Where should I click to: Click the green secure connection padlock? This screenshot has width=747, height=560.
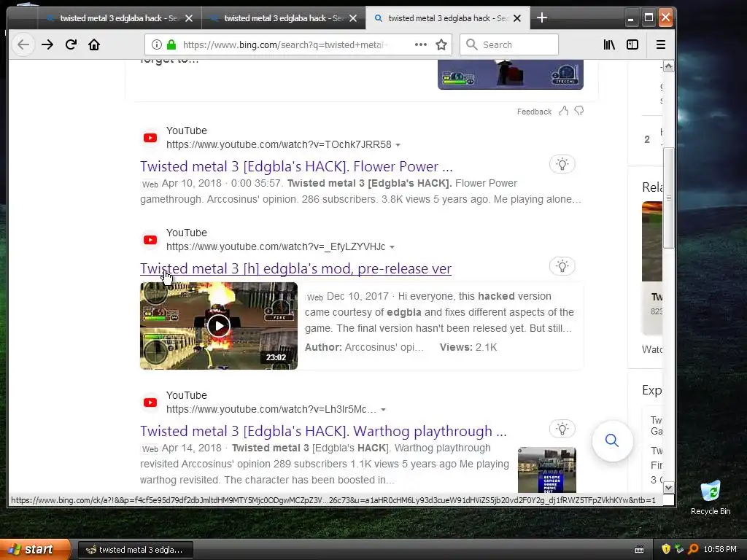pyautogui.click(x=171, y=44)
